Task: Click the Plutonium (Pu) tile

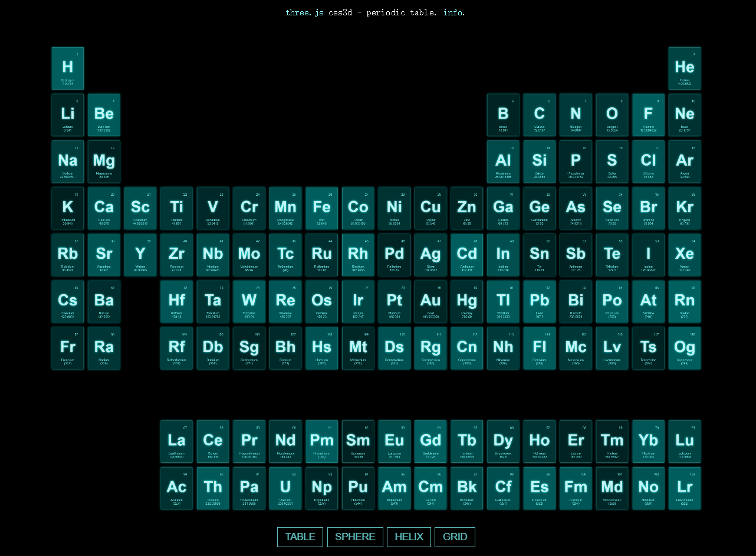Action: (x=358, y=488)
